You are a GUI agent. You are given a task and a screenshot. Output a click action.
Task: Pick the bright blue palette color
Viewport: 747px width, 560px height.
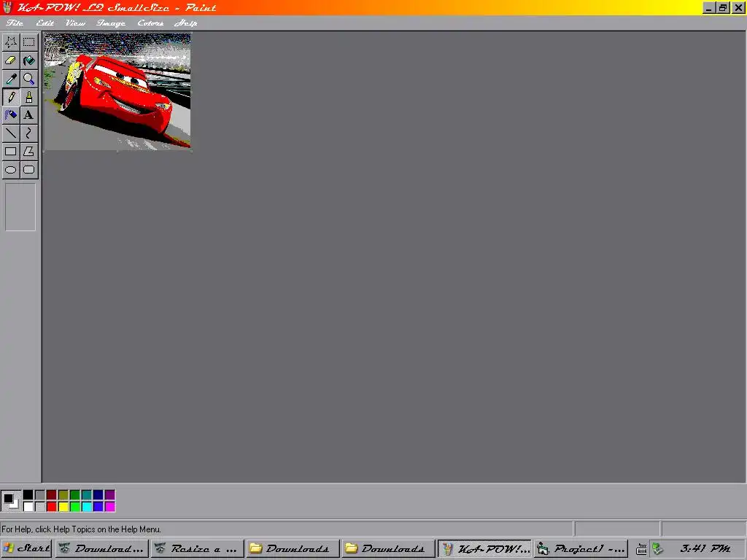(x=98, y=507)
